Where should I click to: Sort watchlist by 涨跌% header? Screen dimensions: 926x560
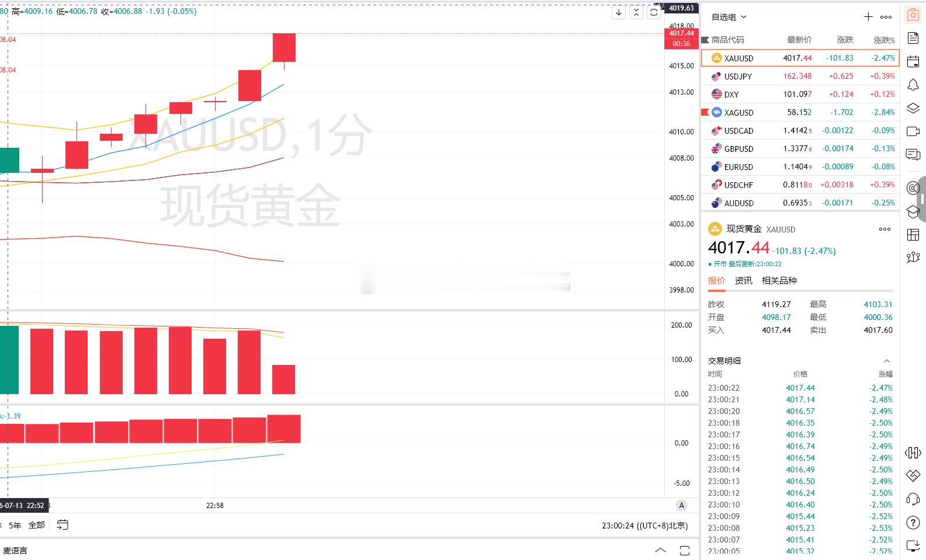click(x=884, y=40)
